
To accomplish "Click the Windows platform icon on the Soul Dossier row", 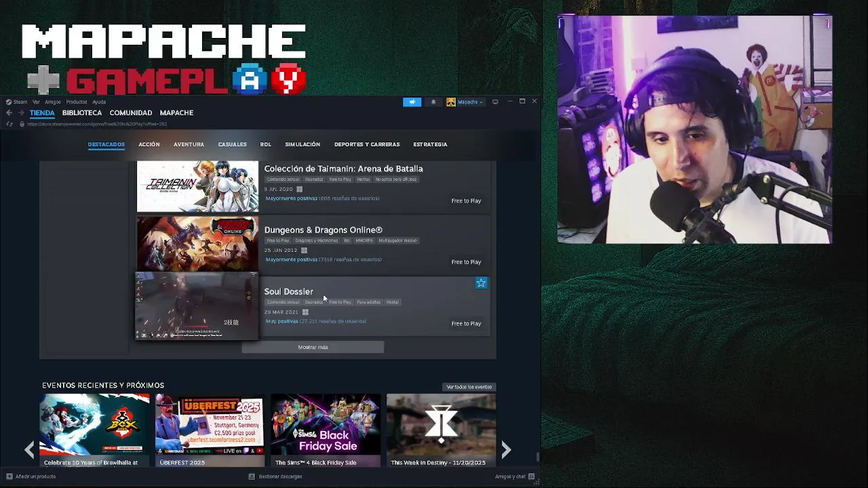I will (305, 312).
